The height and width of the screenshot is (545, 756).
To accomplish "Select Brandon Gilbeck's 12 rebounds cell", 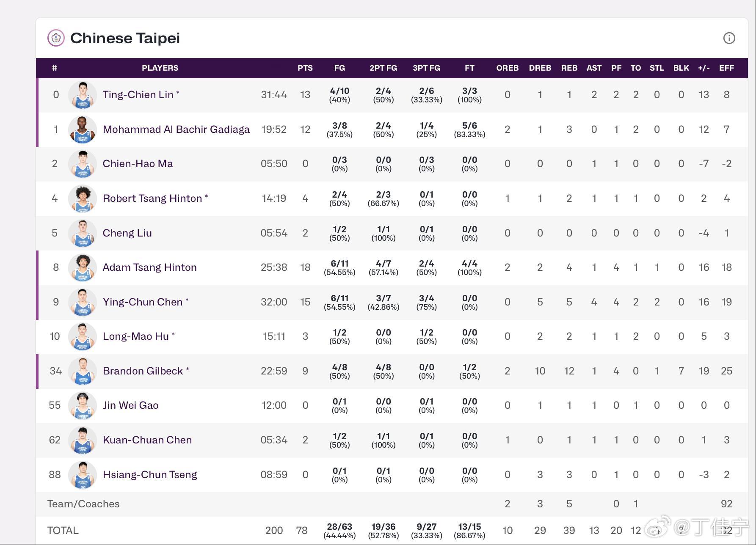I will (x=569, y=371).
